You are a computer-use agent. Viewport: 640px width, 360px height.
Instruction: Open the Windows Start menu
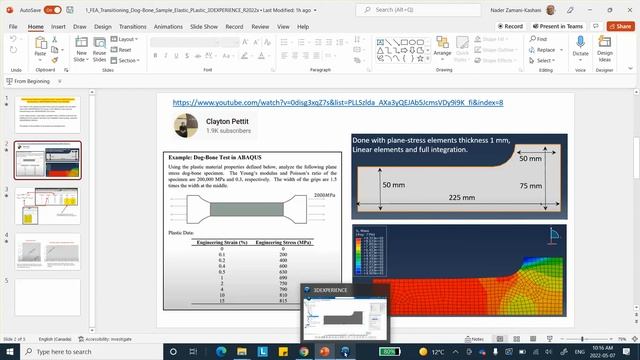(10, 351)
